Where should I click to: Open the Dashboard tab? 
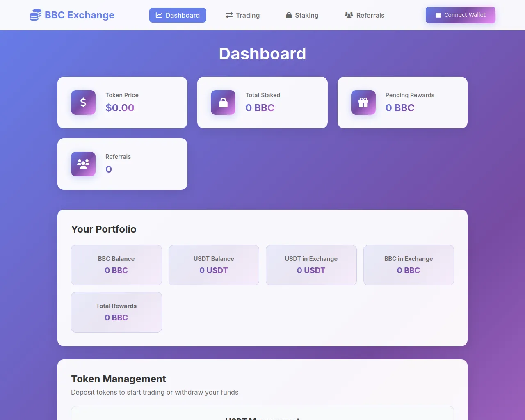(178, 15)
